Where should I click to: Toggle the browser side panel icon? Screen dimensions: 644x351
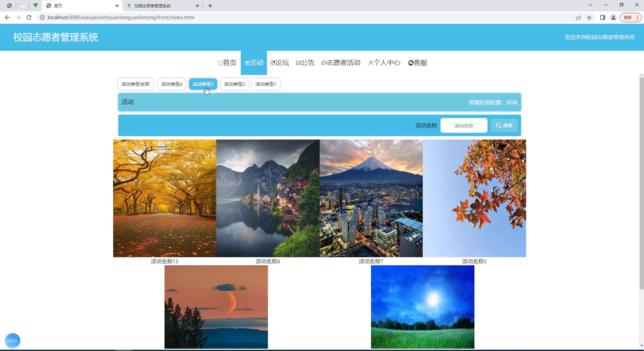click(603, 17)
